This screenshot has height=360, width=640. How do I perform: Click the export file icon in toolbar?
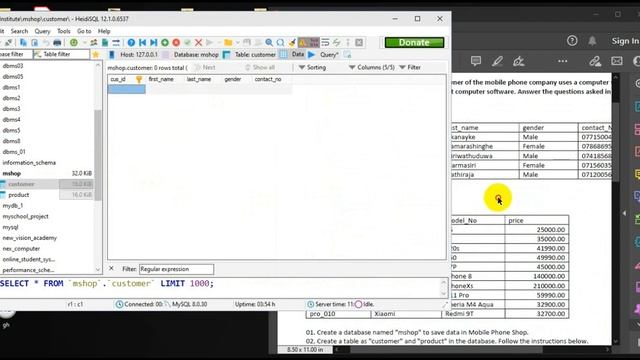click(105, 42)
